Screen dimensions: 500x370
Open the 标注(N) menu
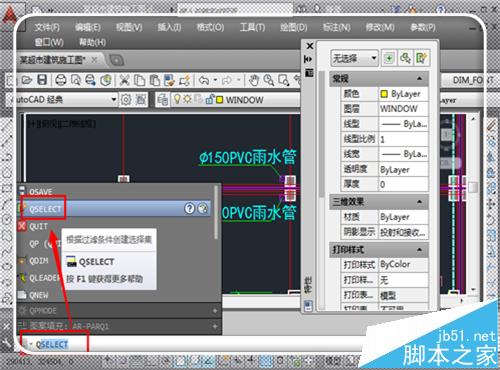coord(336,27)
